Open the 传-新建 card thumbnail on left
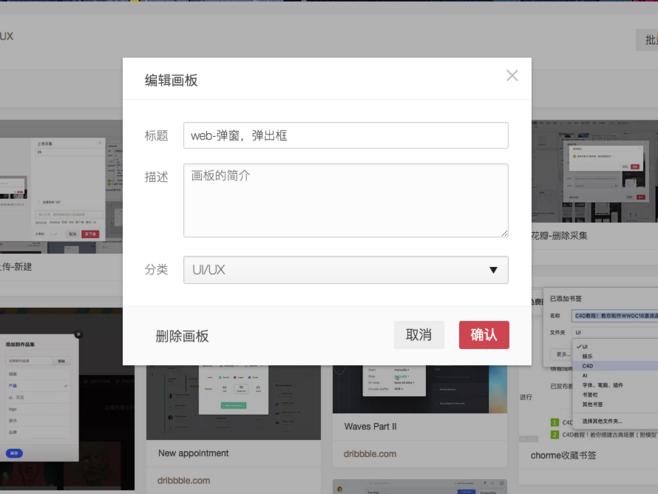 pyautogui.click(x=61, y=187)
